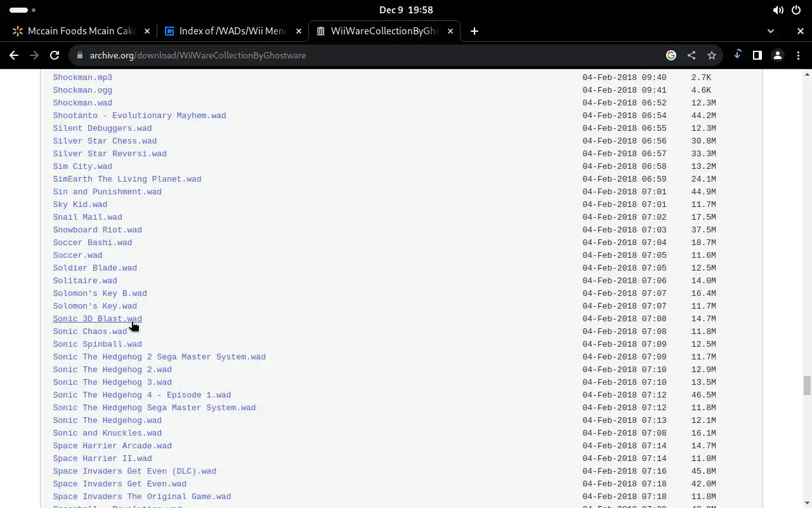Image resolution: width=812 pixels, height=508 pixels.
Task: Open Activities overview pill
Action: pyautogui.click(x=22, y=10)
